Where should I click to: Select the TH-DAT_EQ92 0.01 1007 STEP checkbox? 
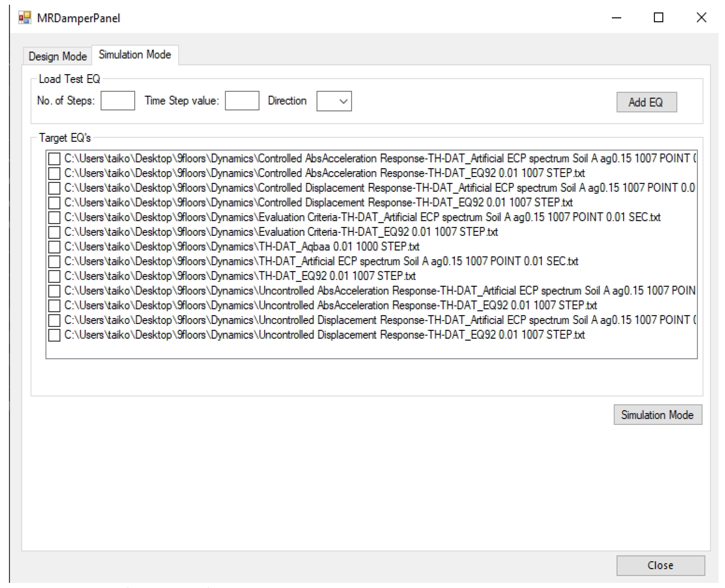click(54, 276)
